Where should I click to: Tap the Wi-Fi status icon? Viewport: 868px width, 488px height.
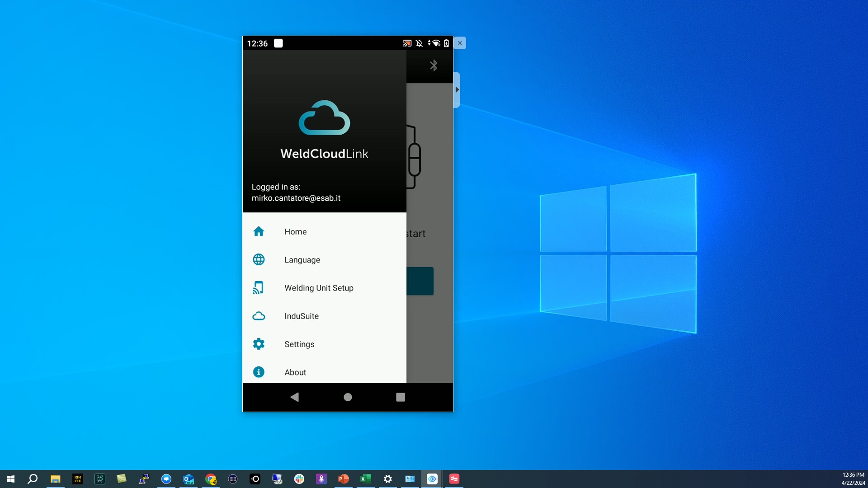pos(436,43)
